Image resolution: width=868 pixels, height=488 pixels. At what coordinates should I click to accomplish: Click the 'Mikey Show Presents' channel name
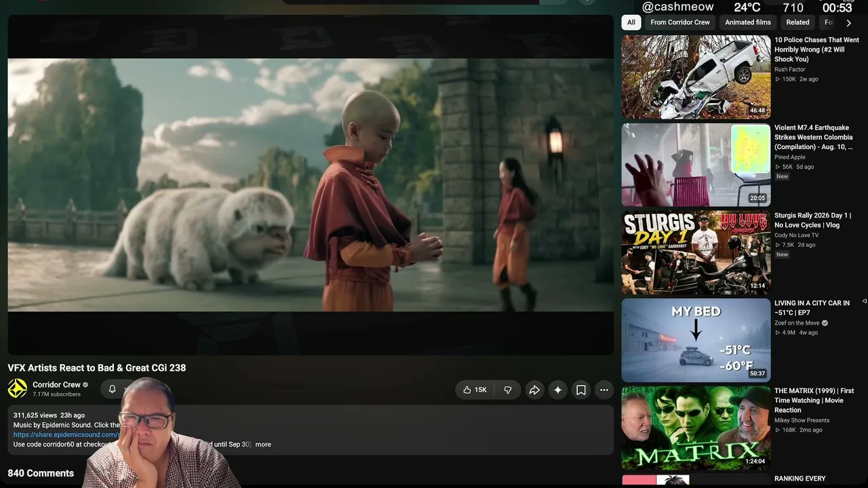(x=802, y=420)
